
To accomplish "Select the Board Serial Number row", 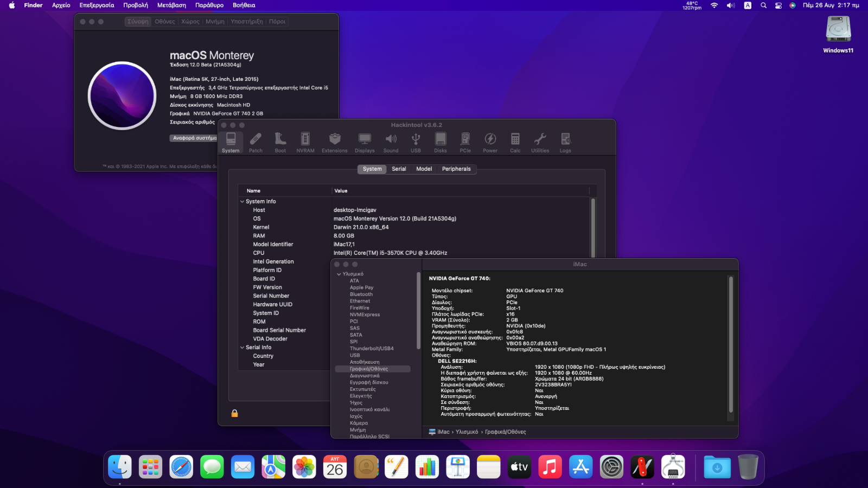I will tap(284, 330).
